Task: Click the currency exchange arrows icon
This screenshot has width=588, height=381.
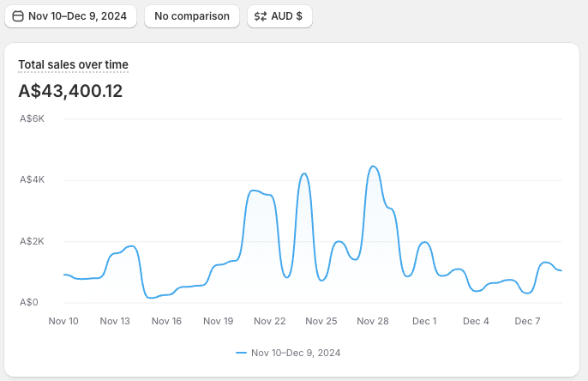Action: click(261, 16)
